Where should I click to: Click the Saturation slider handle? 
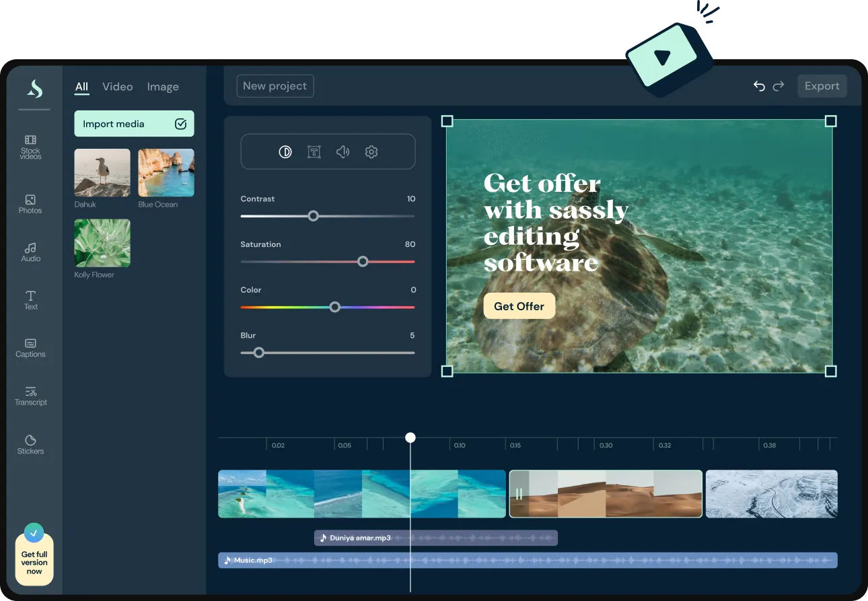[x=363, y=261]
